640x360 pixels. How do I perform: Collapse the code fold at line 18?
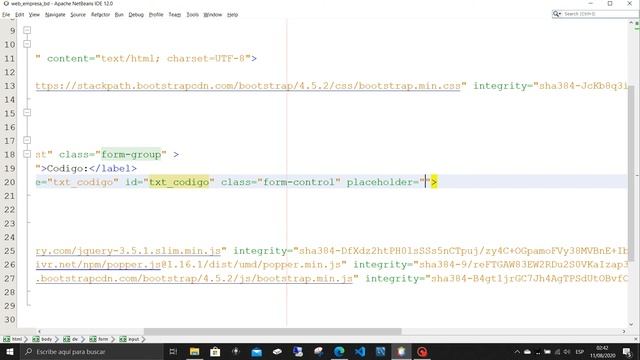pos(27,154)
